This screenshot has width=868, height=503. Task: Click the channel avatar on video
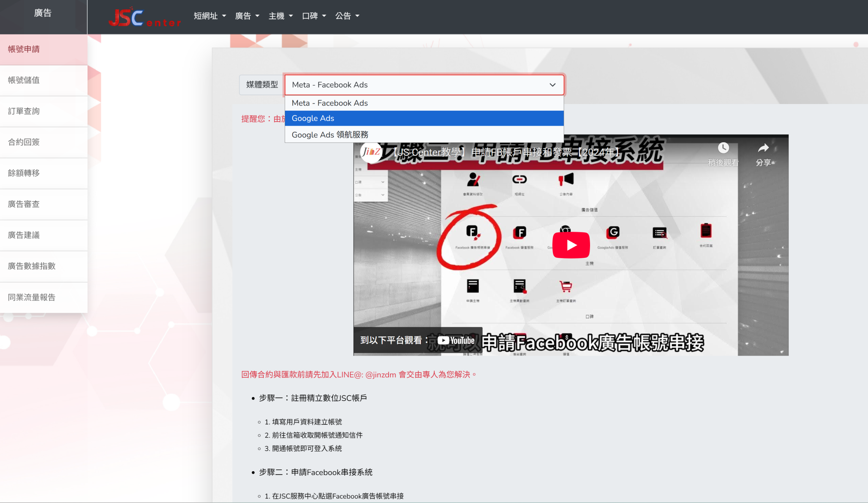pyautogui.click(x=371, y=152)
